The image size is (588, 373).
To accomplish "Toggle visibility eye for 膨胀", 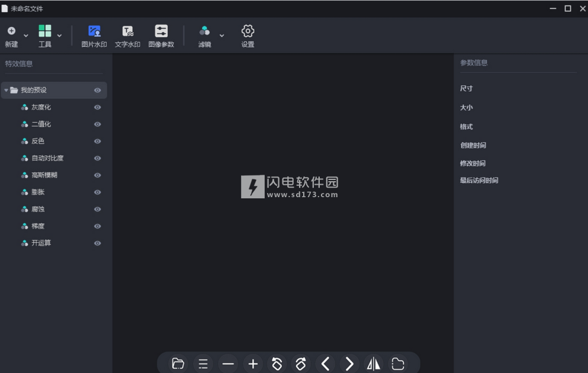I will pos(98,192).
